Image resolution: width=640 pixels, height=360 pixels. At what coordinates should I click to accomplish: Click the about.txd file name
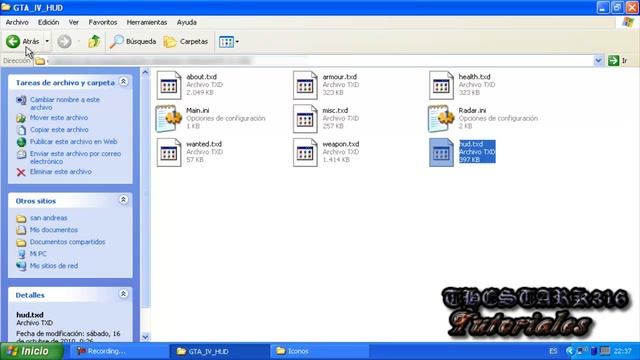point(202,77)
